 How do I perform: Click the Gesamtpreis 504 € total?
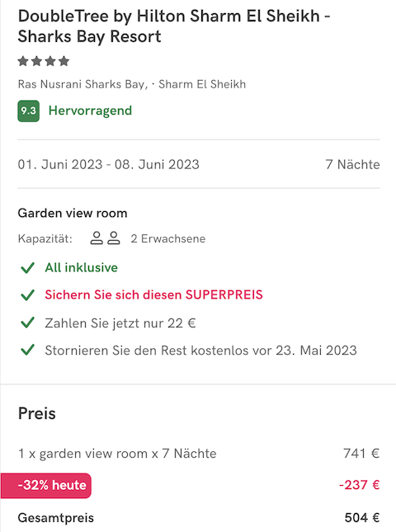[x=199, y=518]
